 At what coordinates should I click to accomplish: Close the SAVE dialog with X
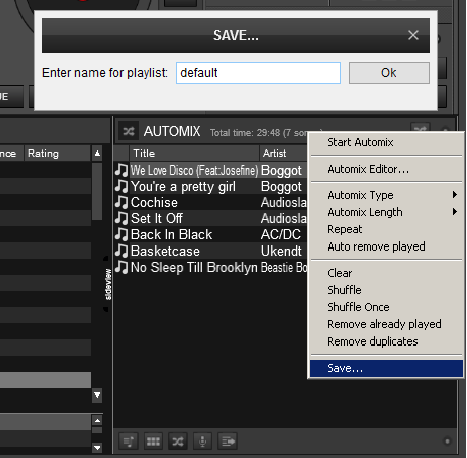click(x=413, y=35)
